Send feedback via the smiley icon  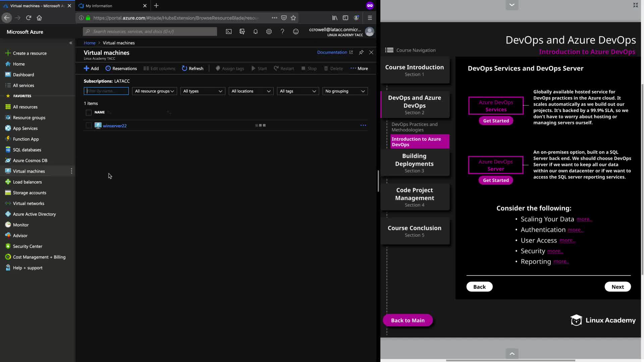[x=296, y=32]
